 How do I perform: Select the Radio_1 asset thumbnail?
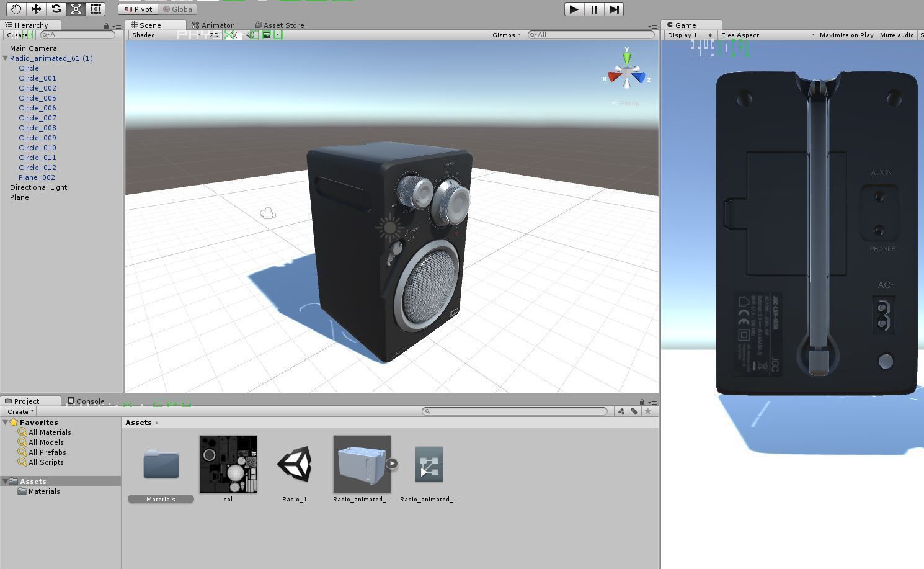pyautogui.click(x=295, y=464)
